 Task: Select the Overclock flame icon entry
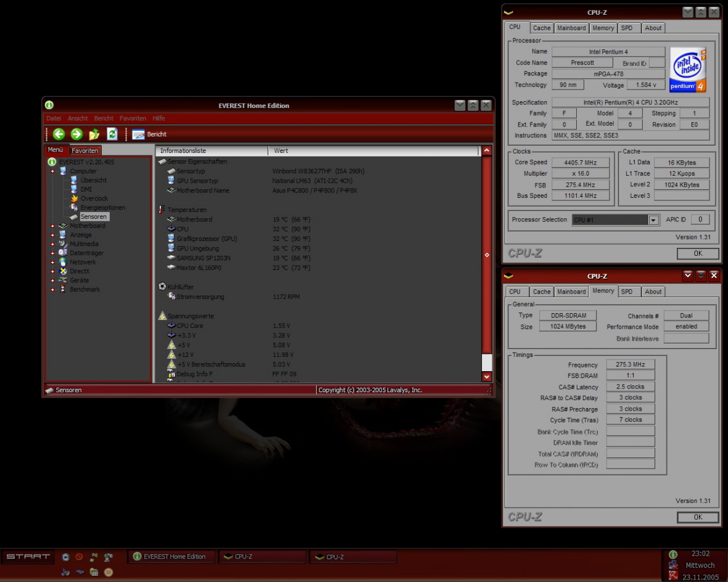(x=74, y=198)
